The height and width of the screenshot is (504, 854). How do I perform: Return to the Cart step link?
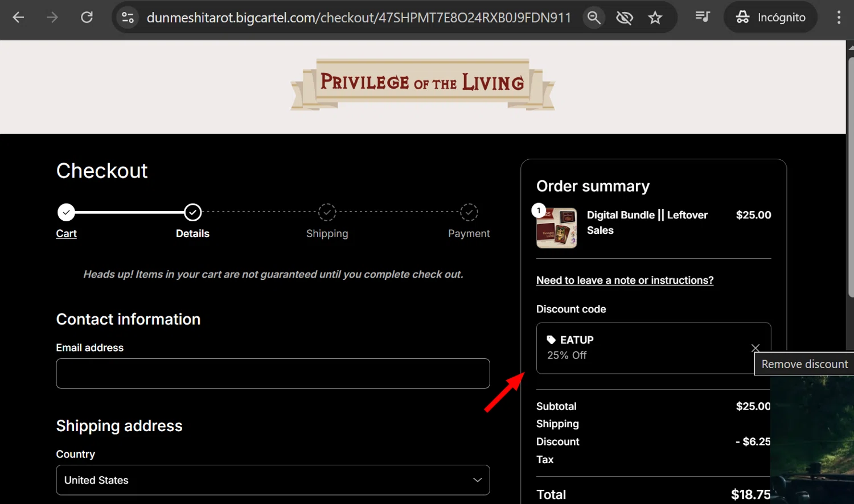[x=66, y=233]
